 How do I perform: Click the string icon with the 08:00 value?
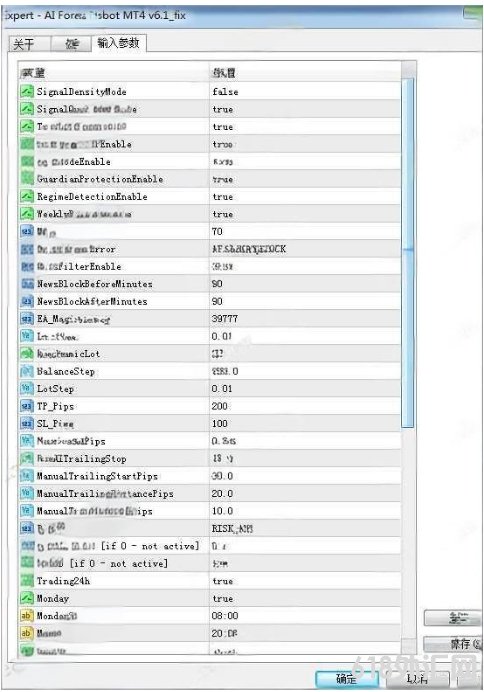(x=26, y=616)
